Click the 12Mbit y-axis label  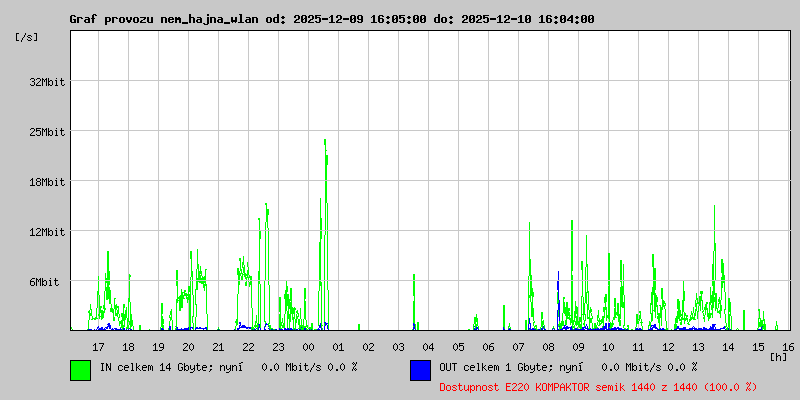pos(47,232)
